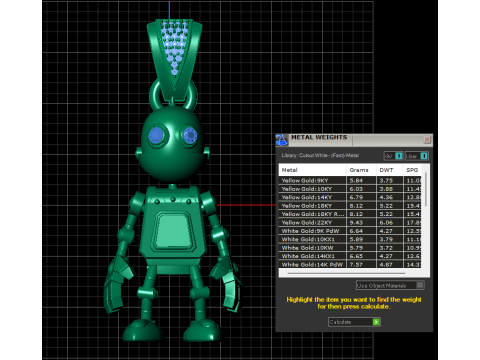480x360 pixels.
Task: Select the Yellow Gold:9KY row
Action: pos(350,180)
